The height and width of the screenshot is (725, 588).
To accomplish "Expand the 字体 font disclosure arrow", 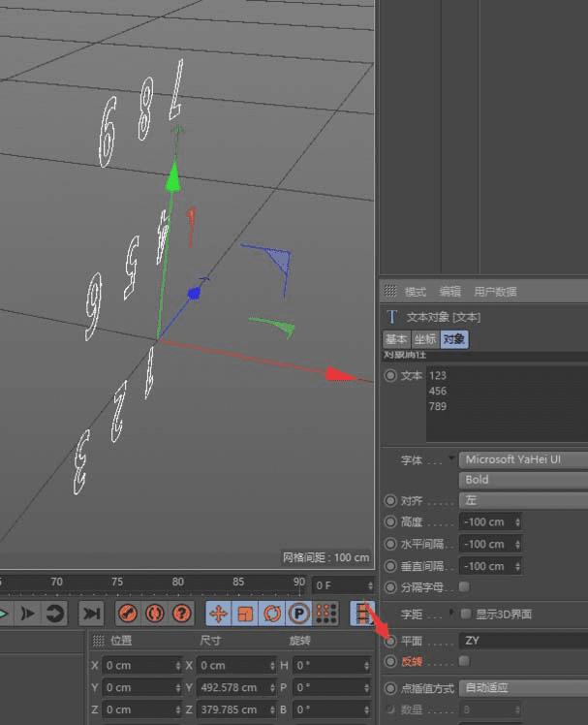I will click(451, 459).
